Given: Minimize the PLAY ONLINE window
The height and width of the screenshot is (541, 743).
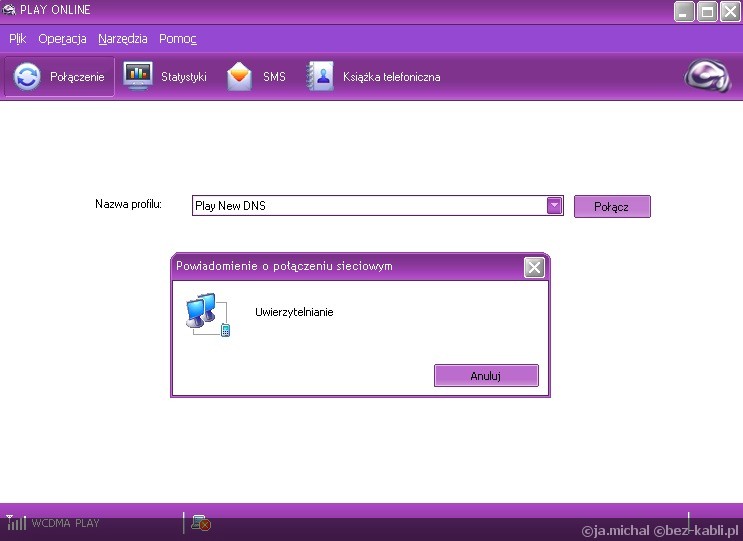Looking at the screenshot, I should [684, 12].
